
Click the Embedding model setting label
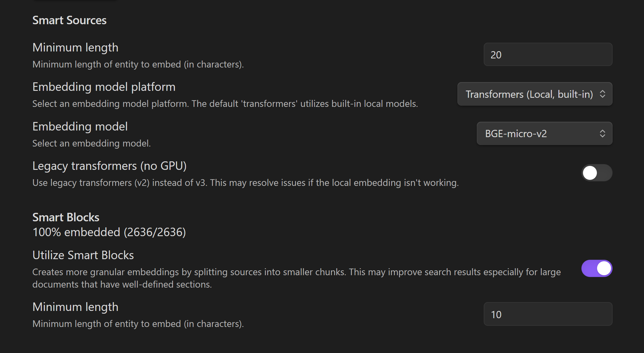(x=80, y=127)
